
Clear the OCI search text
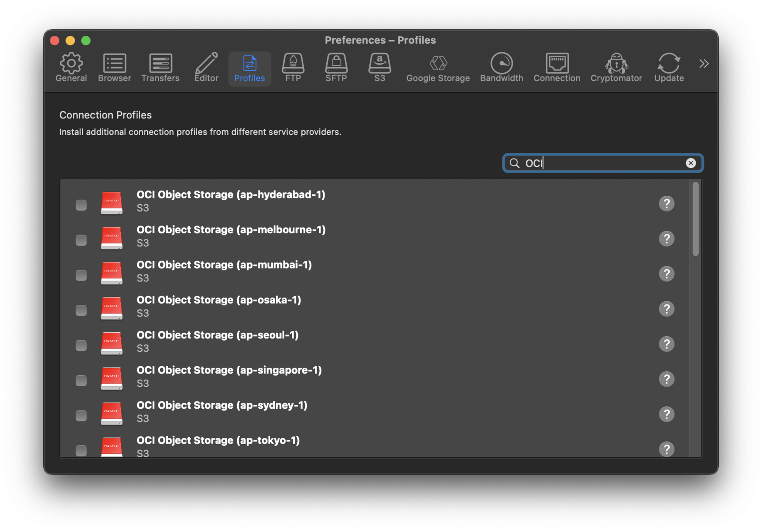(690, 163)
